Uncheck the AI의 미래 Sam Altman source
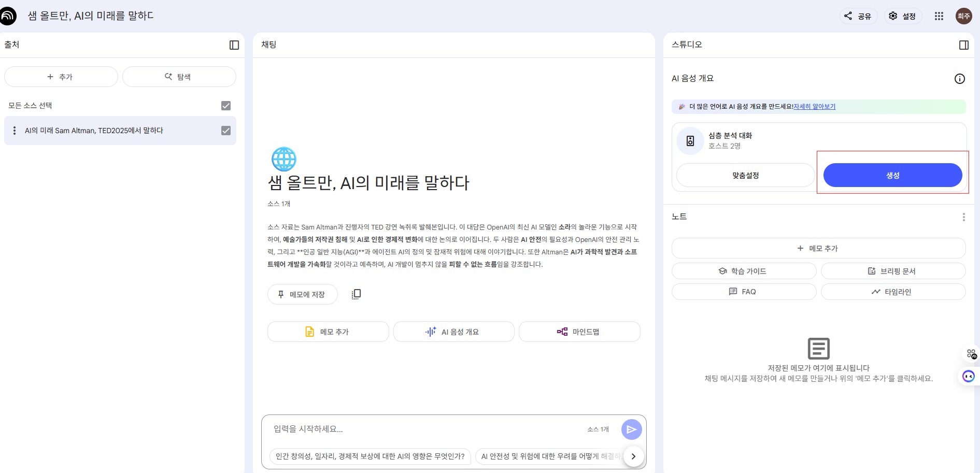Viewport: 980px width, 473px height. [x=226, y=131]
